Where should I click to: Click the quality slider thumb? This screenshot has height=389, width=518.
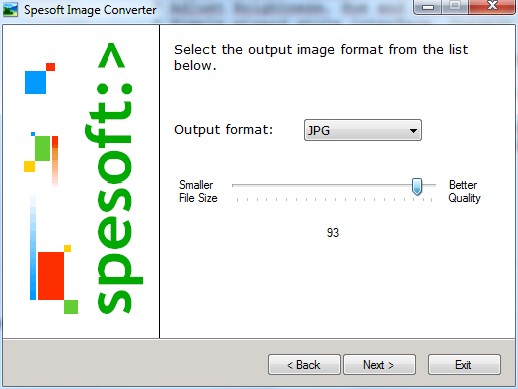point(417,186)
